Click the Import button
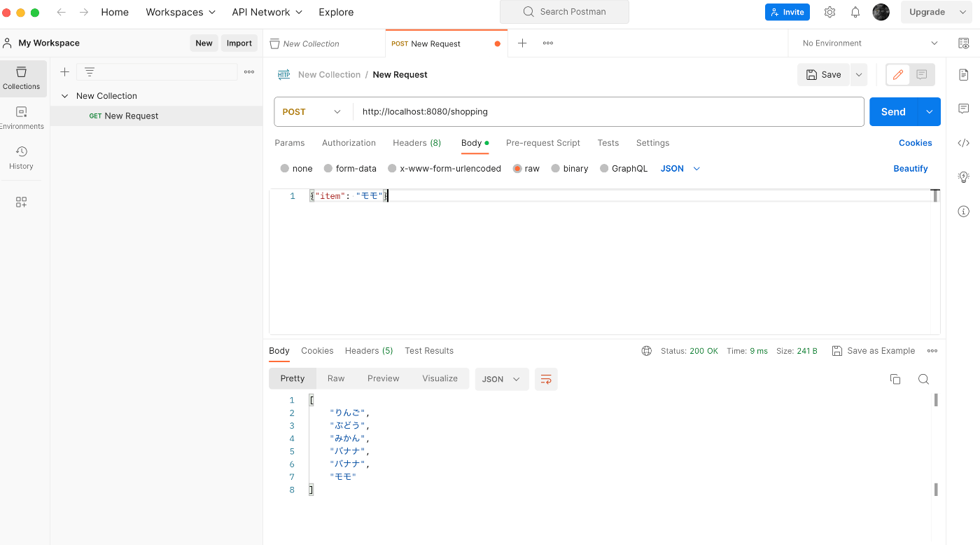The width and height of the screenshot is (980, 545). (239, 43)
